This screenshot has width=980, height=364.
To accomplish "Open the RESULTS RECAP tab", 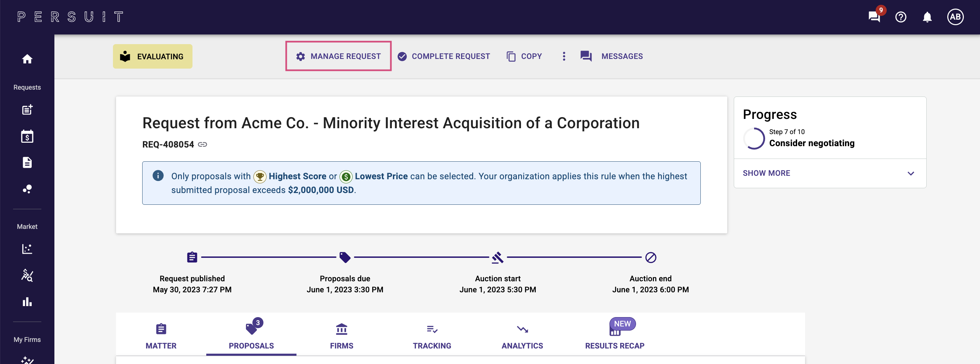I will pyautogui.click(x=614, y=336).
